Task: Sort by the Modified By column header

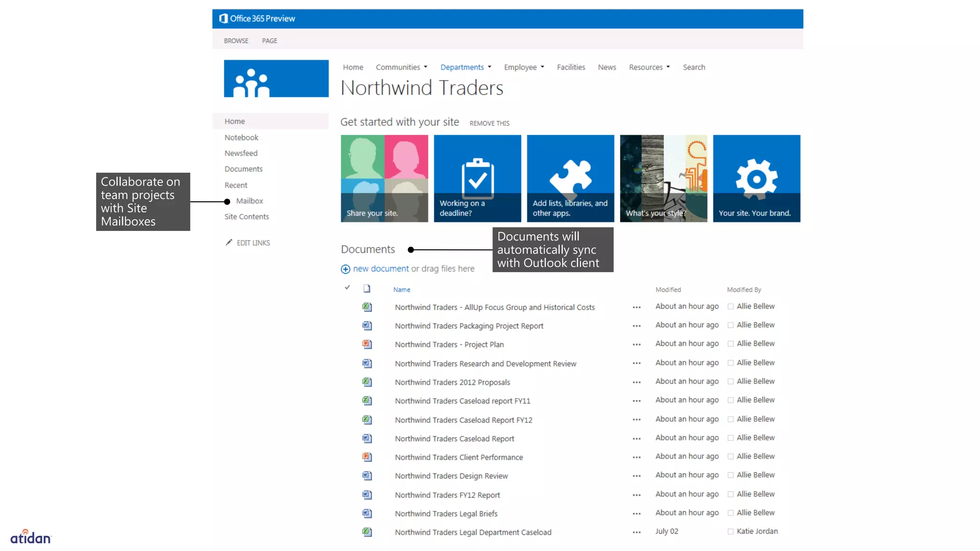Action: pos(744,290)
